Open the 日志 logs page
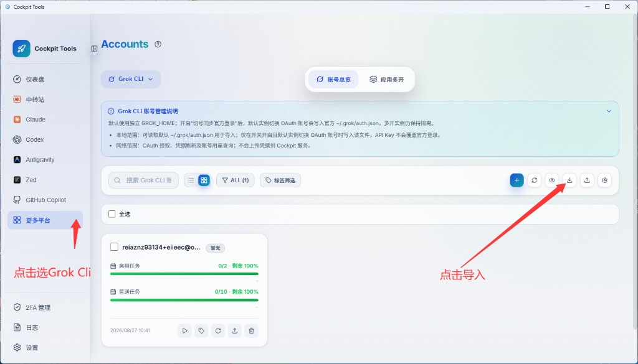Viewport: 638px width, 364px height. click(x=45, y=327)
